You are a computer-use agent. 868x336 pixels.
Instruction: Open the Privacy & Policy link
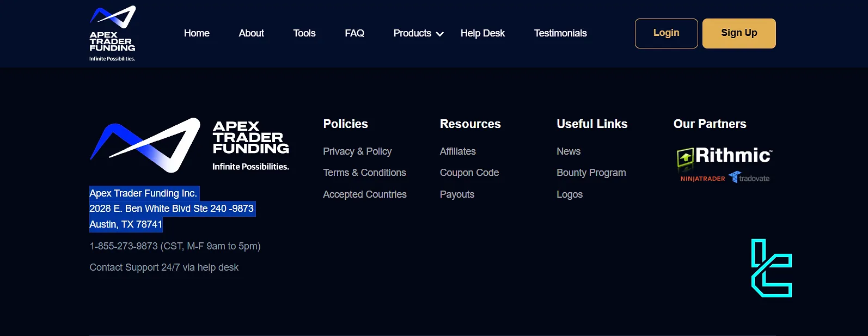357,151
